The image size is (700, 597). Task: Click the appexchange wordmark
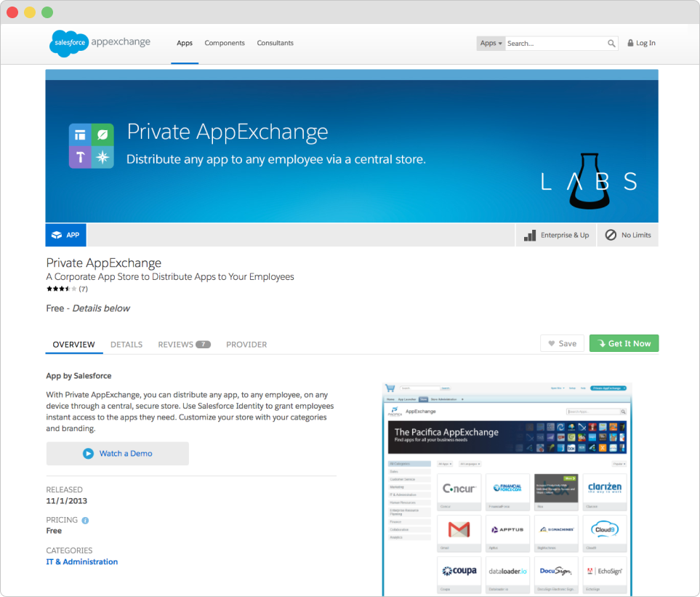tap(121, 42)
